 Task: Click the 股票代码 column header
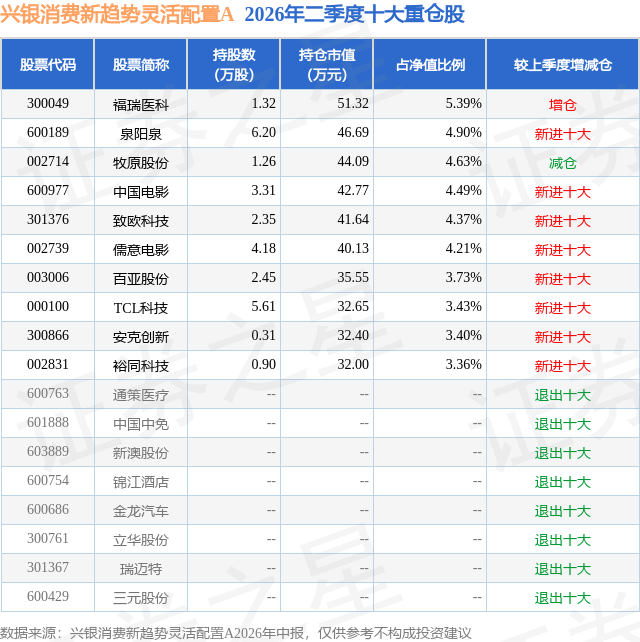[48, 65]
